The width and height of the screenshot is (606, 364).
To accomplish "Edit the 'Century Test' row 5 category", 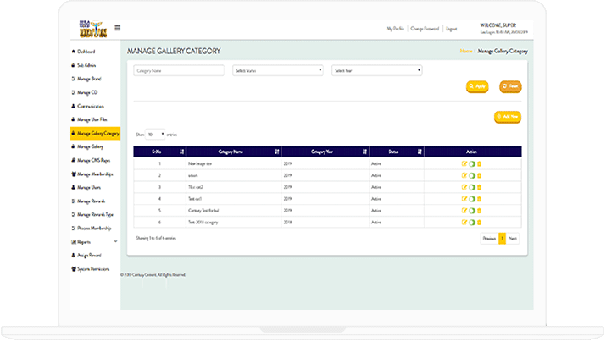I will pos(464,211).
